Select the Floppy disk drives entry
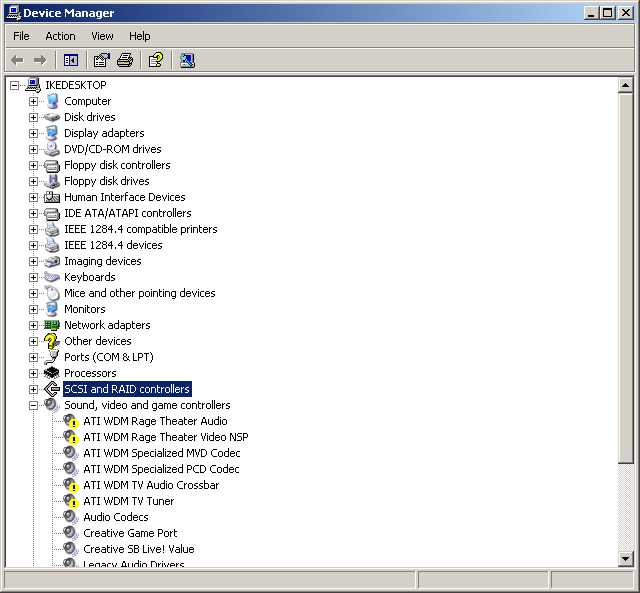This screenshot has height=593, width=640. (107, 181)
